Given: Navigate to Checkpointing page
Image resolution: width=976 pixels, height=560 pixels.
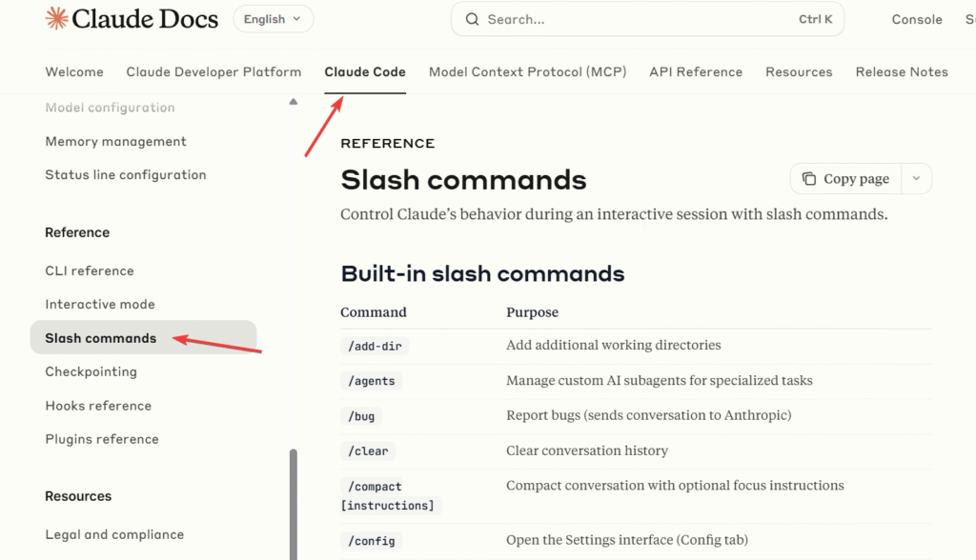Looking at the screenshot, I should 91,372.
